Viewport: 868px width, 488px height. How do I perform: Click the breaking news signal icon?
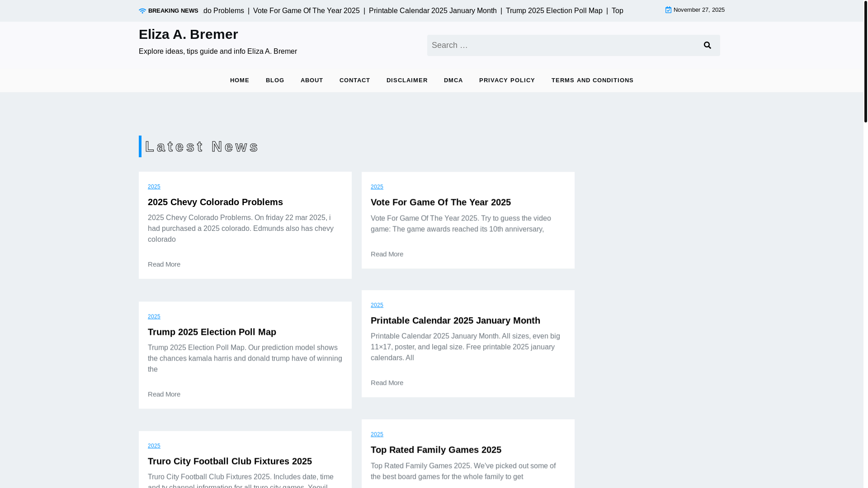(x=142, y=11)
